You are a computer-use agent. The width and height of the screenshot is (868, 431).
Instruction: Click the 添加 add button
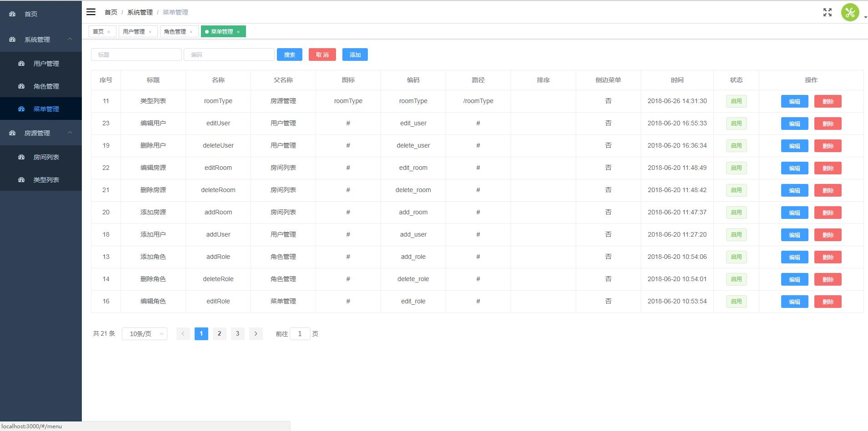(x=355, y=54)
